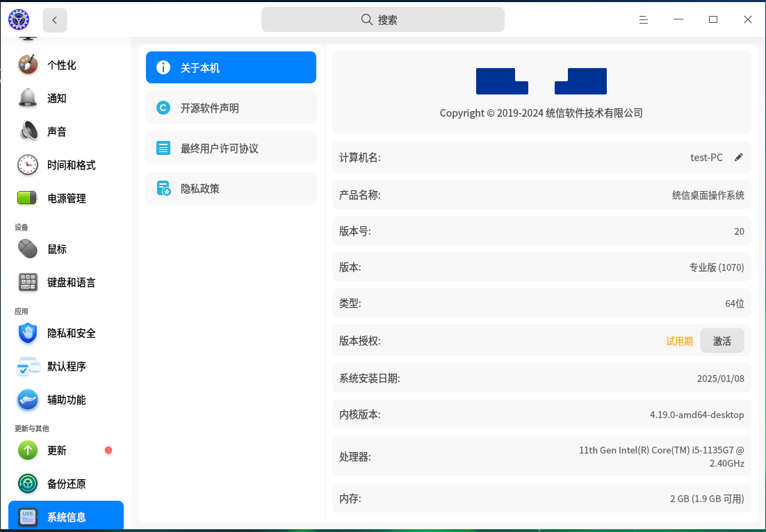Maximize the Control Center window
The image size is (766, 532).
click(x=713, y=19)
